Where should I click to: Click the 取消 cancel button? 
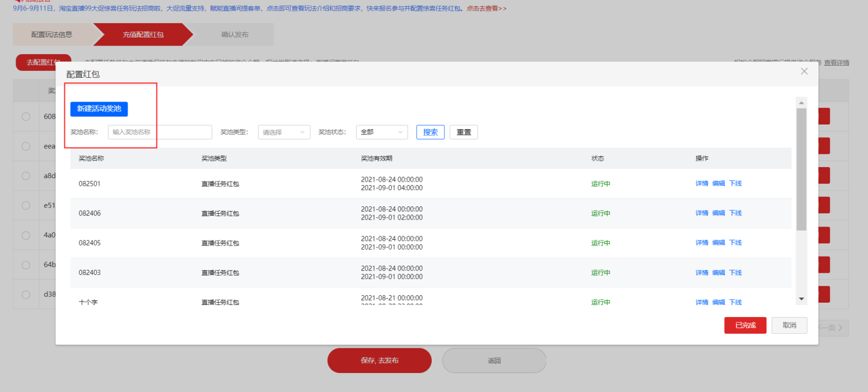coord(789,325)
